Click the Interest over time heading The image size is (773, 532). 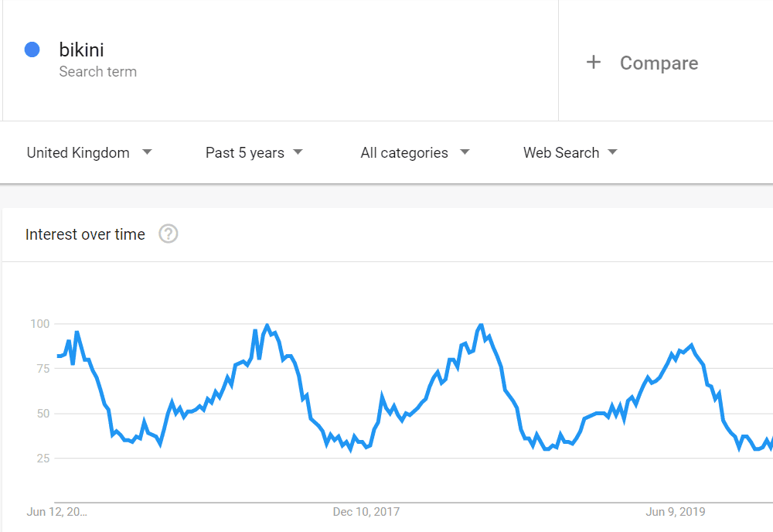tap(85, 234)
